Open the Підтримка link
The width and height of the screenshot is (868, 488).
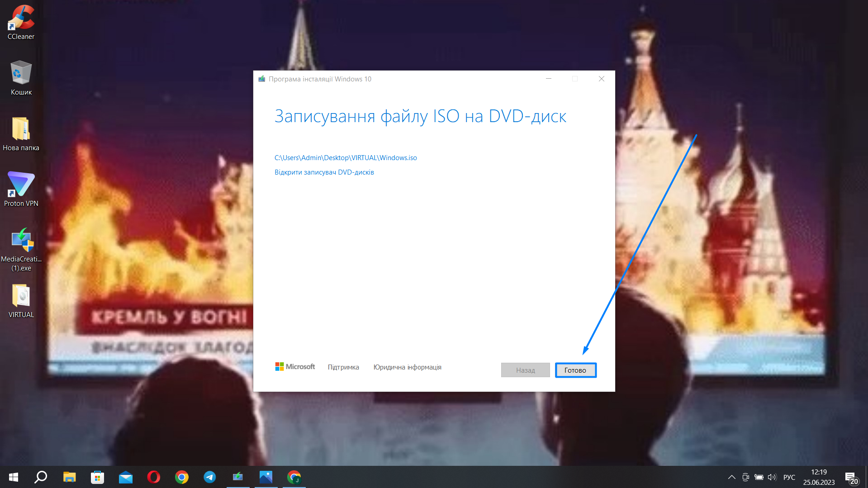click(343, 367)
